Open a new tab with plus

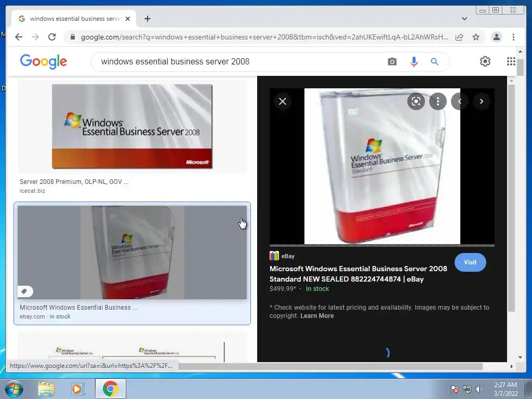click(147, 19)
